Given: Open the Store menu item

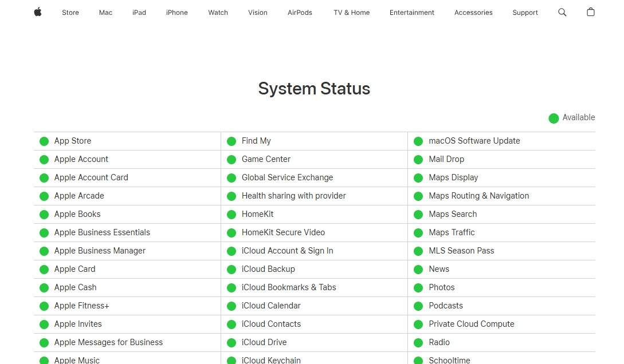Looking at the screenshot, I should coord(70,12).
